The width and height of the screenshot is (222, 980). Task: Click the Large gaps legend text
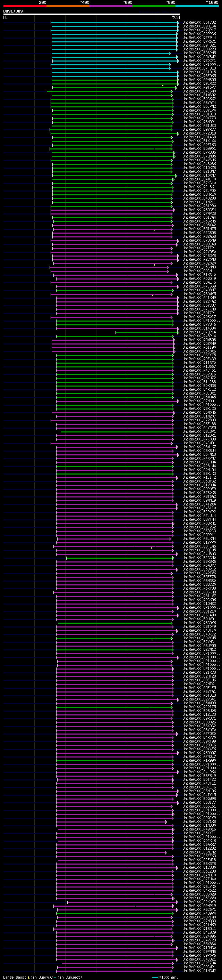(43, 977)
